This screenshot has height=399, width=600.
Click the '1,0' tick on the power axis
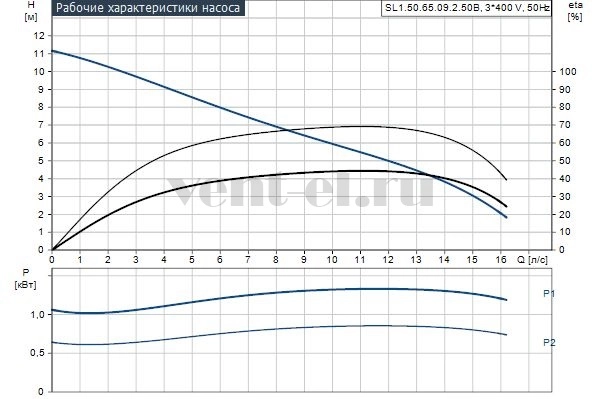(x=38, y=314)
